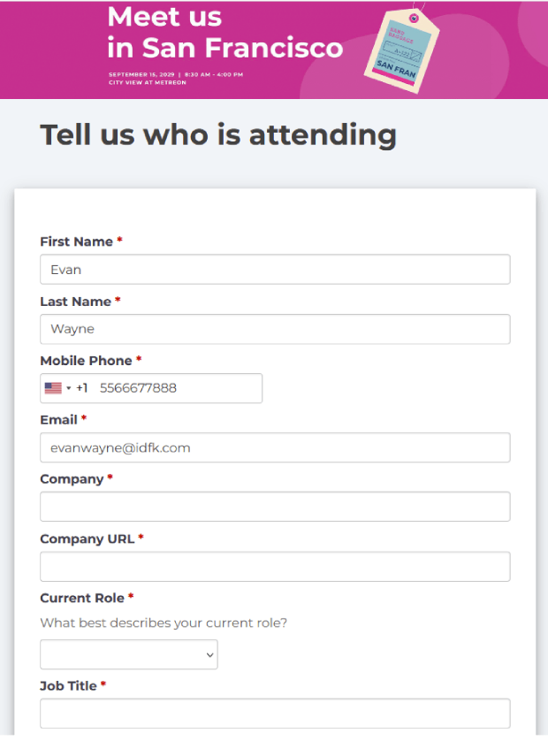
Task: Select the Company URL label text
Action: (x=88, y=539)
